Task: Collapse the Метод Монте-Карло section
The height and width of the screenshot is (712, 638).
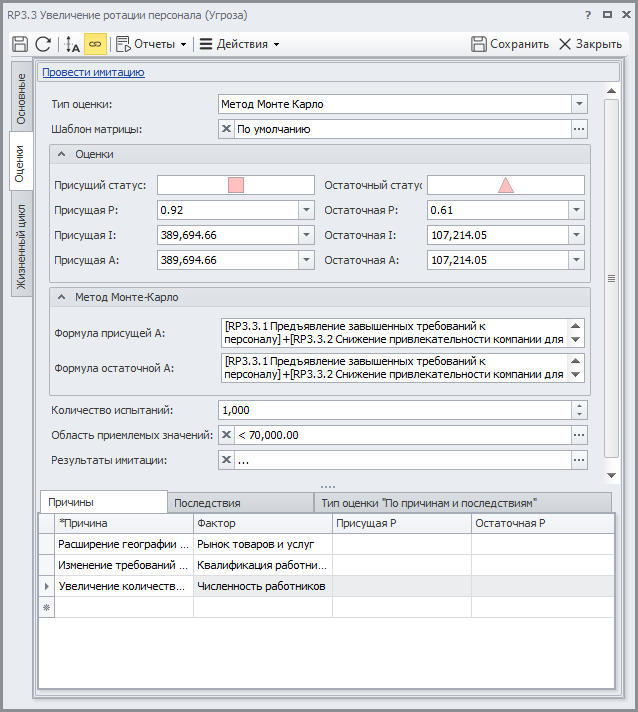Action: 62,297
